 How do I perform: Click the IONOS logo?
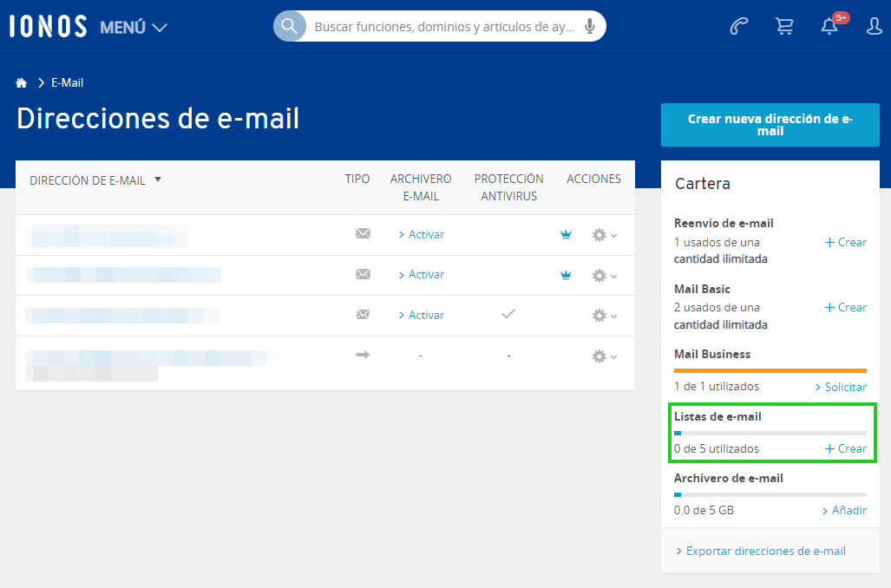[x=48, y=27]
